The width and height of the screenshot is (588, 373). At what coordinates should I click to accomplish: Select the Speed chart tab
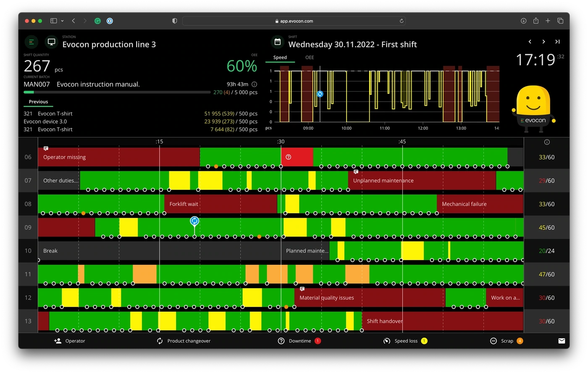click(280, 58)
